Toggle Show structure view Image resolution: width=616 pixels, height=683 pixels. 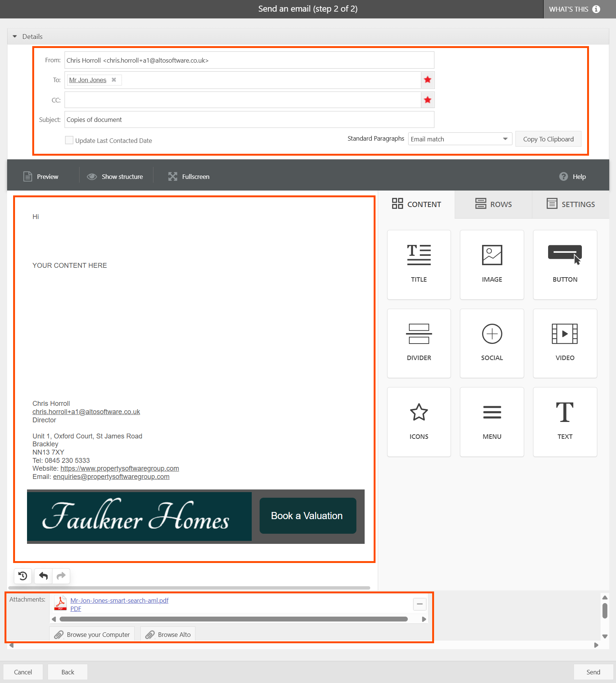pyautogui.click(x=115, y=177)
